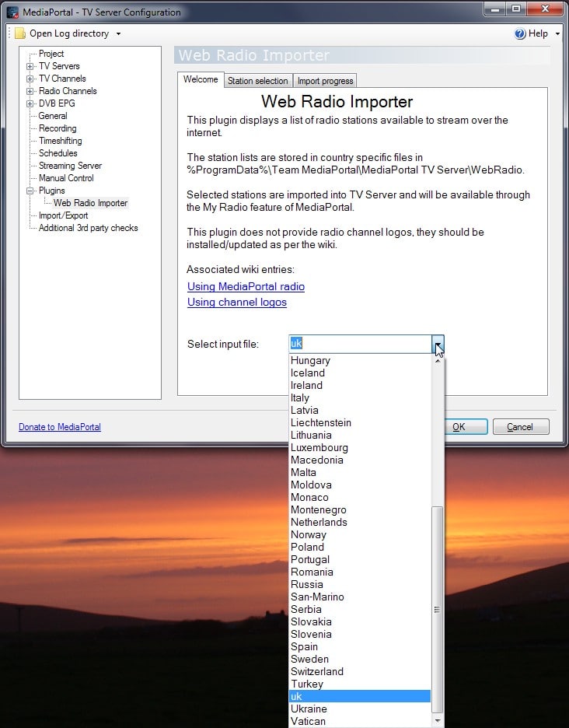Click the Select input file combo box field

click(x=360, y=344)
